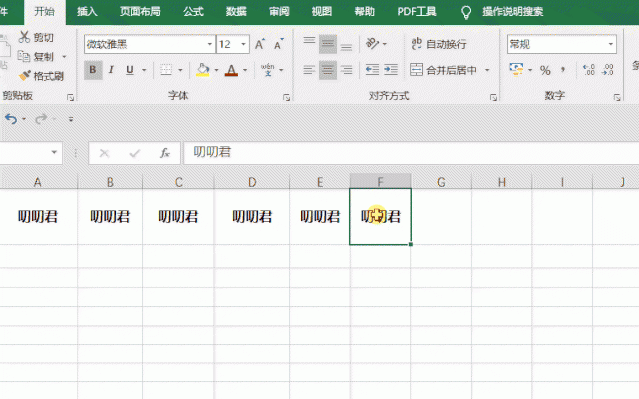
Task: Click the Cut (剪切) scissors icon
Action: click(24, 37)
